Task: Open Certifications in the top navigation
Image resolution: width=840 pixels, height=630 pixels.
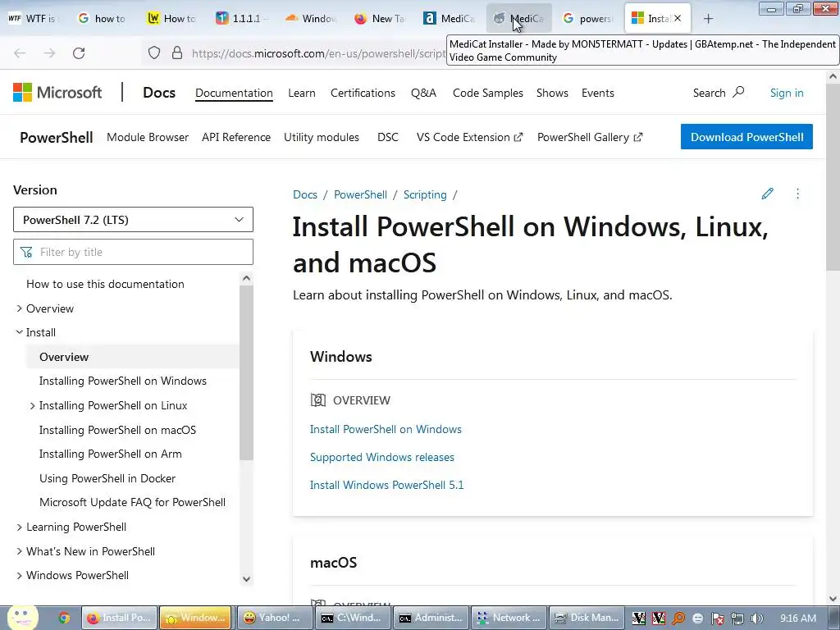Action: click(x=363, y=93)
